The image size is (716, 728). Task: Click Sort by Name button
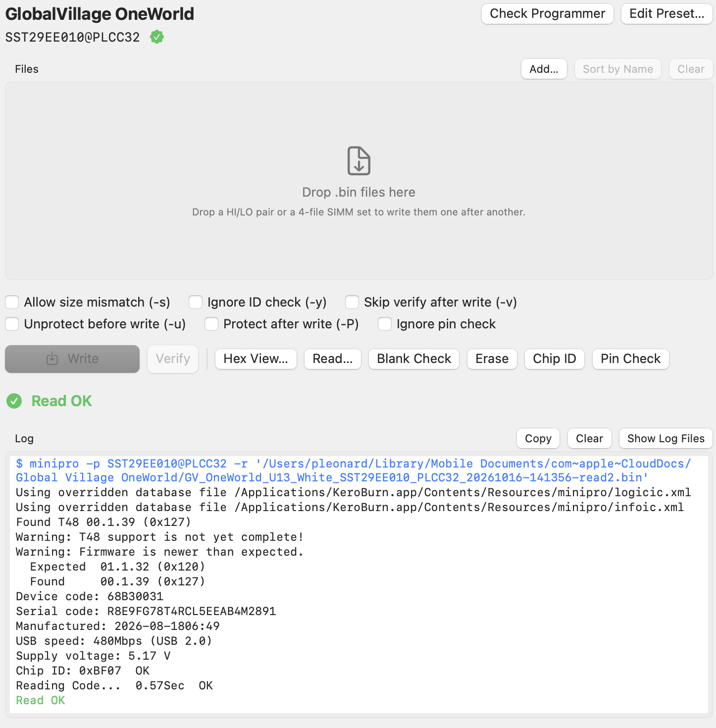[x=618, y=69]
